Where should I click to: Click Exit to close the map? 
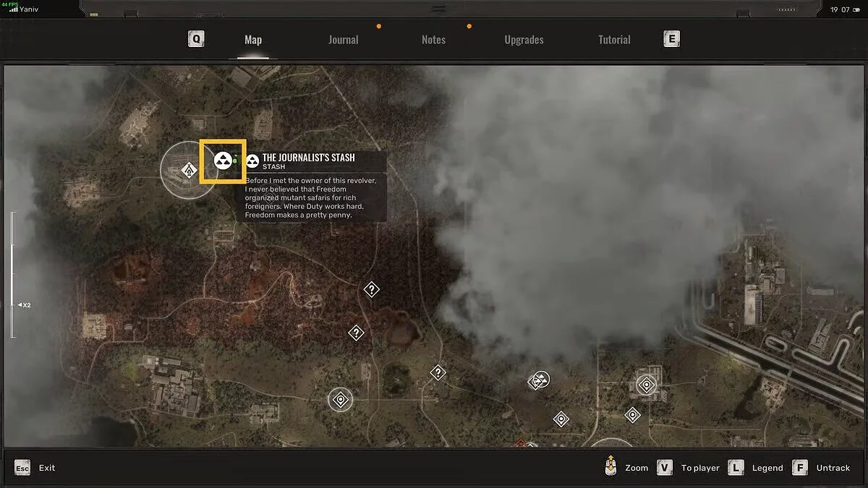[47, 468]
